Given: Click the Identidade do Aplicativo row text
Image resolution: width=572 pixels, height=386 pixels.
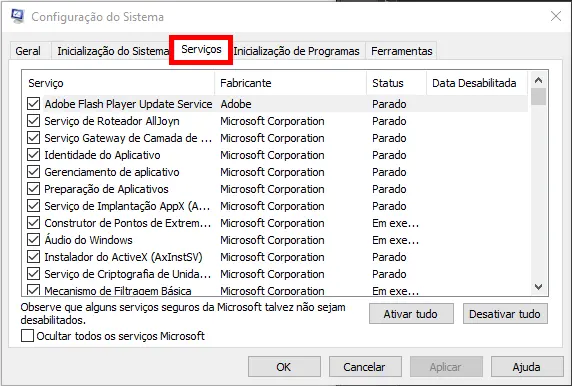Looking at the screenshot, I should pos(102,155).
